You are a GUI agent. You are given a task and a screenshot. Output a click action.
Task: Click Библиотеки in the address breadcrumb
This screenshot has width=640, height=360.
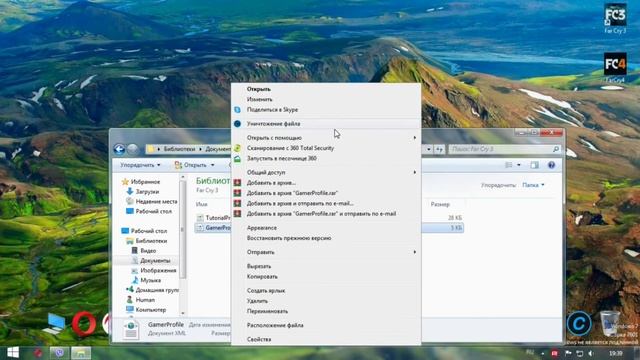179,149
